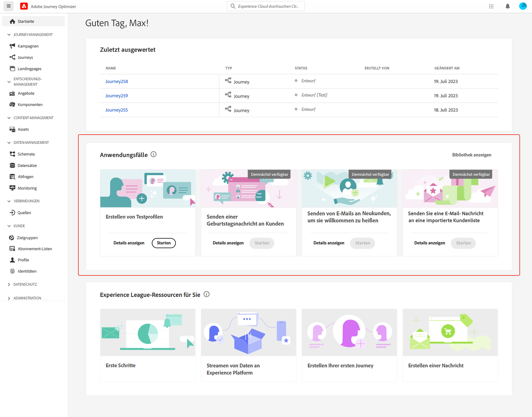The height and width of the screenshot is (417, 532).
Task: Click the Anwendungsfälle info icon
Action: click(154, 154)
